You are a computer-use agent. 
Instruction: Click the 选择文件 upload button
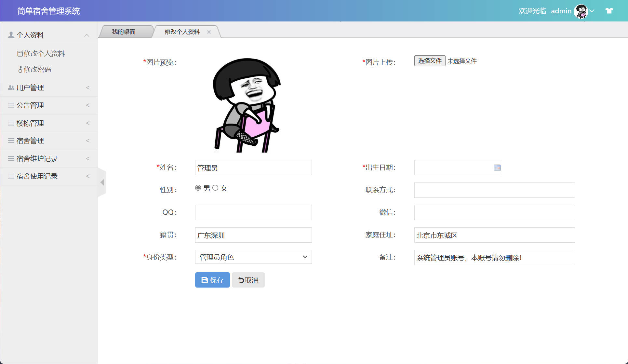click(x=429, y=61)
